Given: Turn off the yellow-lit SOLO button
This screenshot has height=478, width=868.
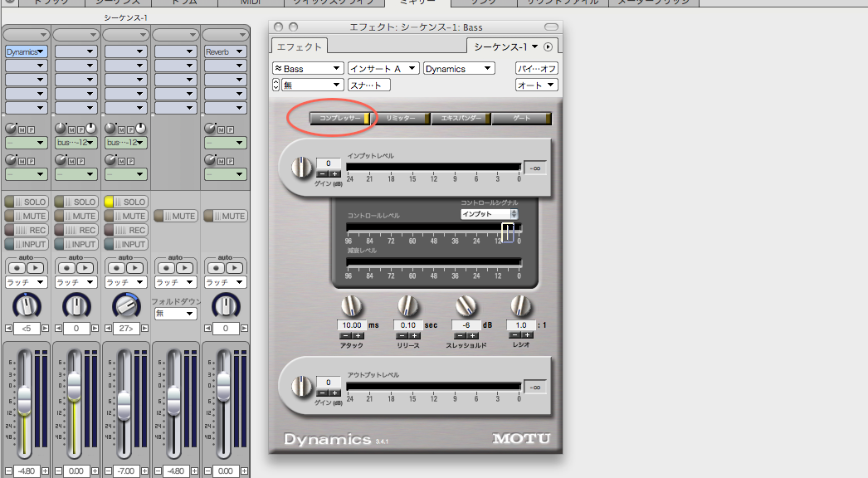Looking at the screenshot, I should pos(125,202).
